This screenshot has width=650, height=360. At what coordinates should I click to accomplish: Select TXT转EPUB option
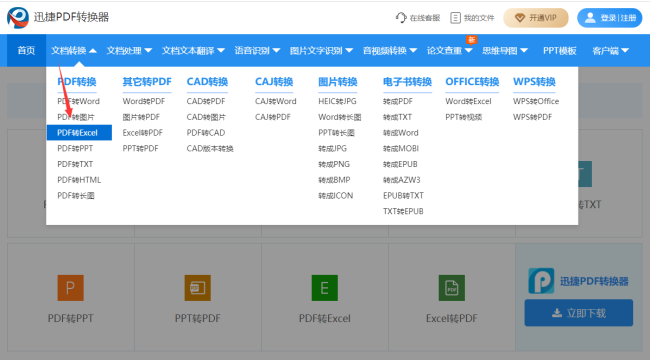403,212
